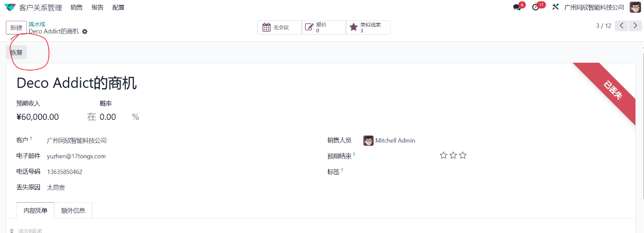Set priority to the second star
Screen dimensions: 644x233
[453, 155]
